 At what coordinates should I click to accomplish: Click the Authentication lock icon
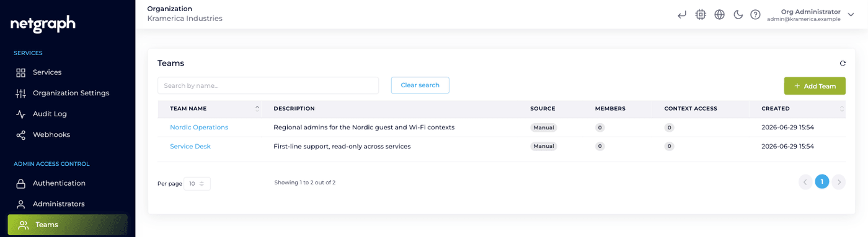click(x=21, y=183)
